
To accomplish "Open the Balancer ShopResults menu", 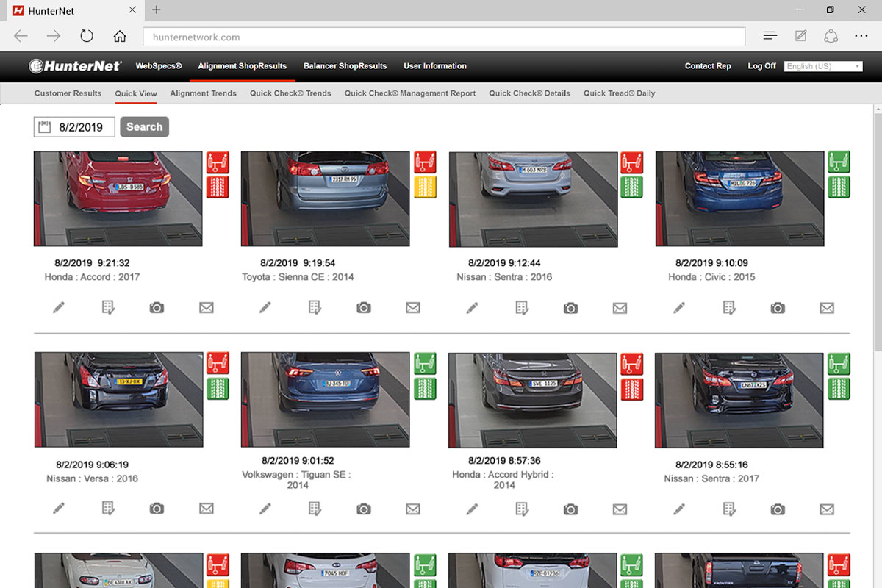I will [345, 66].
